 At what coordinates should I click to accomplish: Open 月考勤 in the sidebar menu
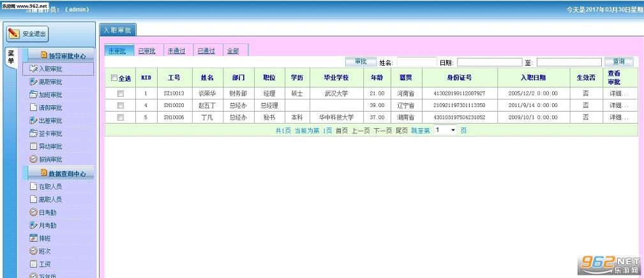point(48,225)
